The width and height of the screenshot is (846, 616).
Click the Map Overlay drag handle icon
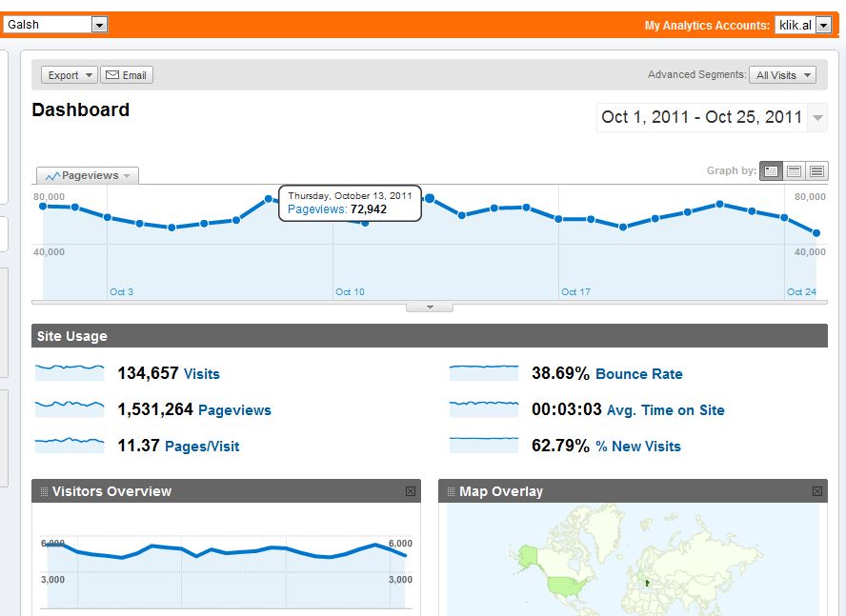point(451,491)
